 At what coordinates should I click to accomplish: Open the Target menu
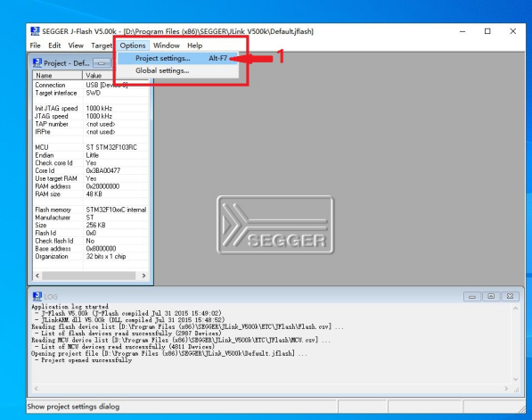pos(102,45)
